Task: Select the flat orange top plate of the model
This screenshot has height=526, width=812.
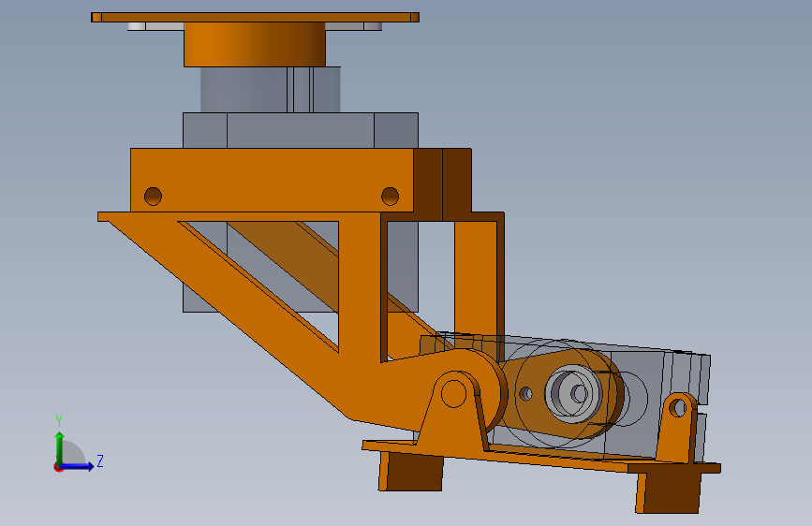Action: [x=255, y=17]
